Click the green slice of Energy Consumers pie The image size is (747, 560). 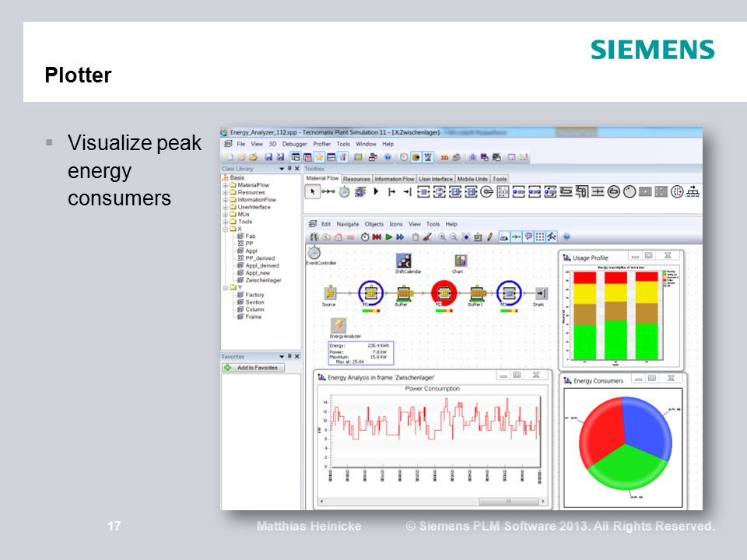click(x=627, y=469)
